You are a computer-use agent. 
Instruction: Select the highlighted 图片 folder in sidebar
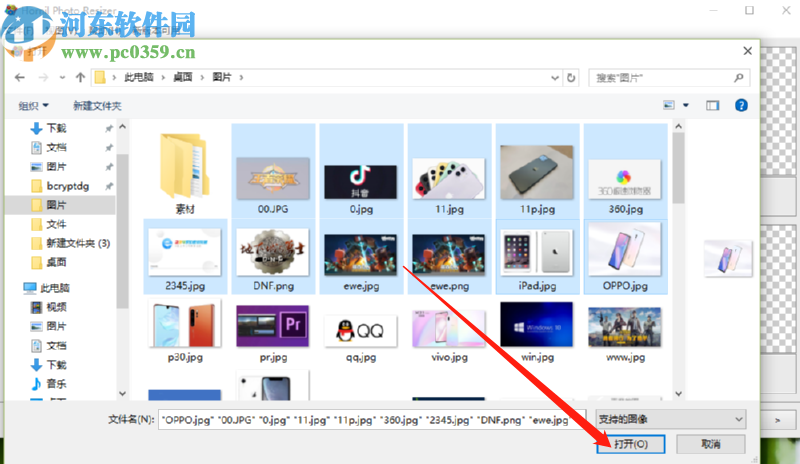coord(57,205)
